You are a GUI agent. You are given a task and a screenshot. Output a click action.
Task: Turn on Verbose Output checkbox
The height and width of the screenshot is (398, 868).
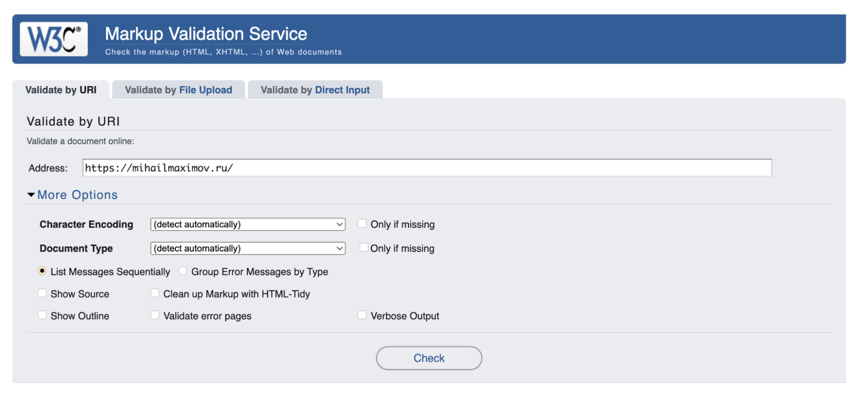[x=362, y=315]
